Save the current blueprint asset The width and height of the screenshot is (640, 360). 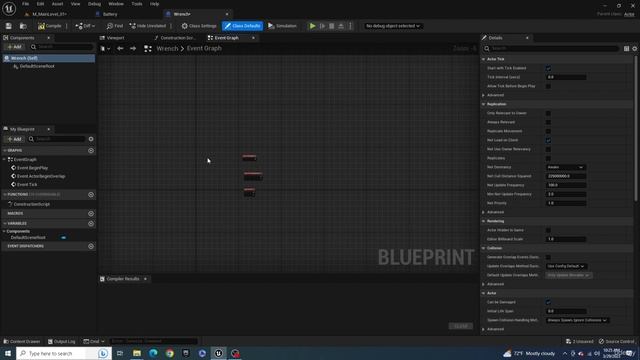9,26
